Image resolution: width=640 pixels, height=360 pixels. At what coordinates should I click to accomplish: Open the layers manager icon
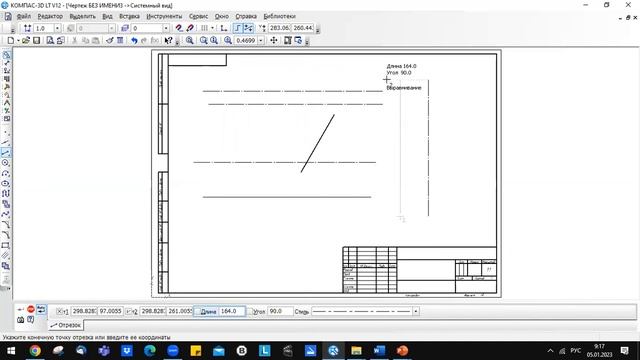(125, 28)
